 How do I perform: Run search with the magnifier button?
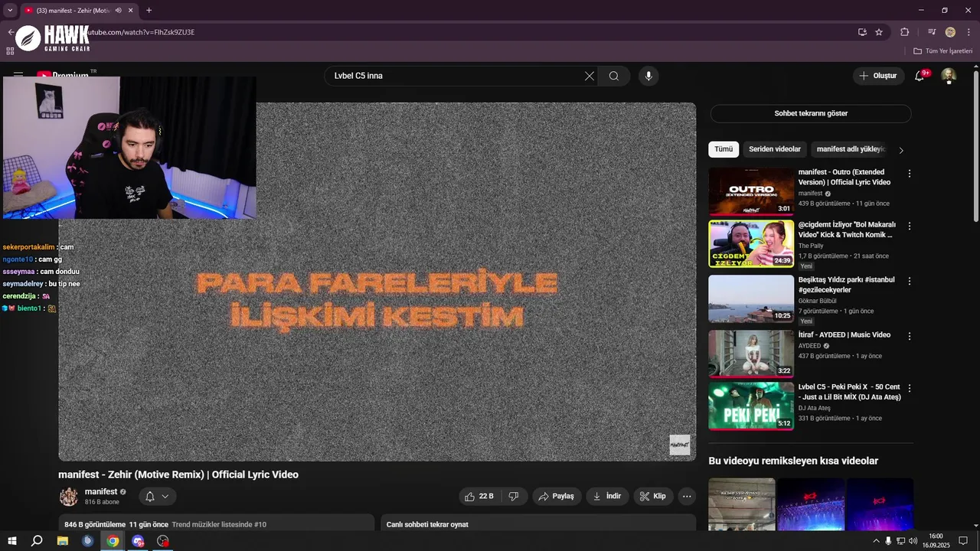[614, 76]
